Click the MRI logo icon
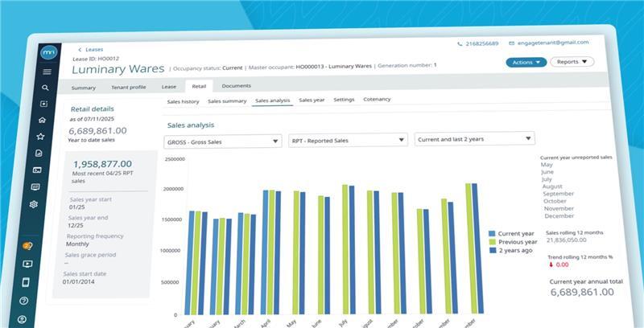The image size is (644, 328). point(48,52)
